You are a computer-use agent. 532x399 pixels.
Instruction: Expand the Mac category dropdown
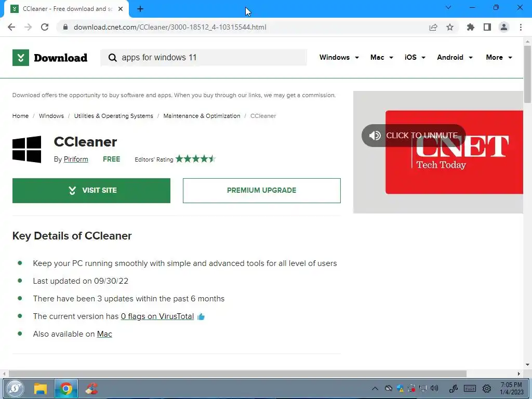[x=382, y=57]
